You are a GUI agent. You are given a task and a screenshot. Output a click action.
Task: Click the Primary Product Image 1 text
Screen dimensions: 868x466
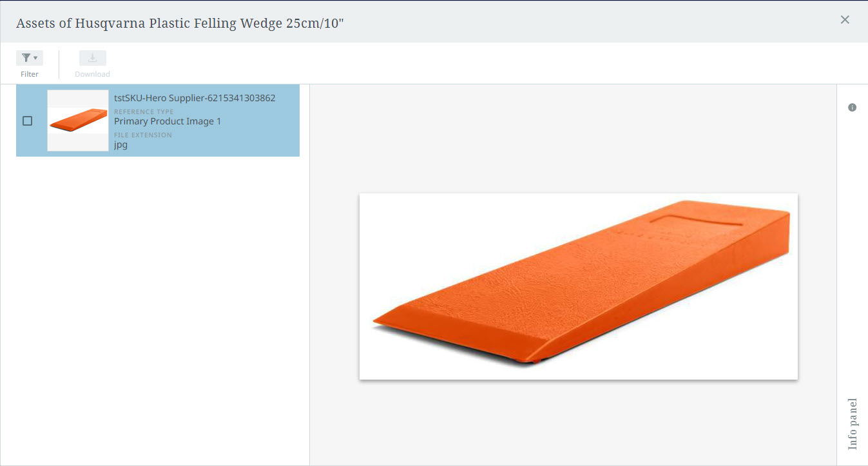pos(168,121)
